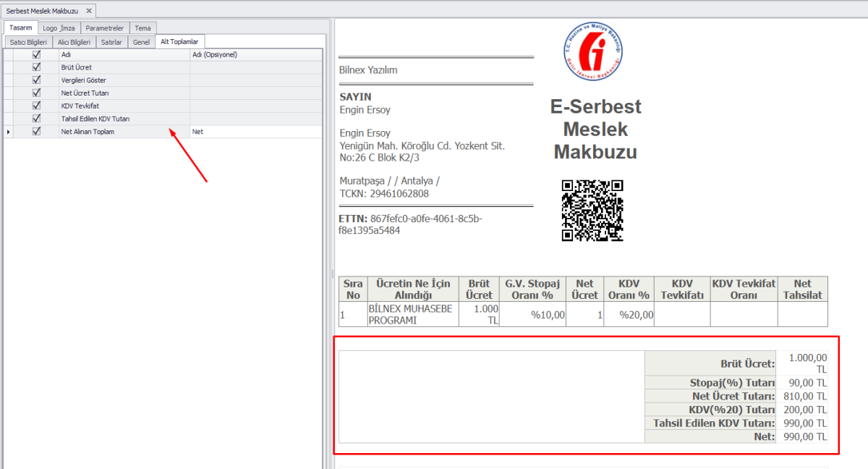
Task: Edit the optional name field containing Net
Action: [255, 132]
